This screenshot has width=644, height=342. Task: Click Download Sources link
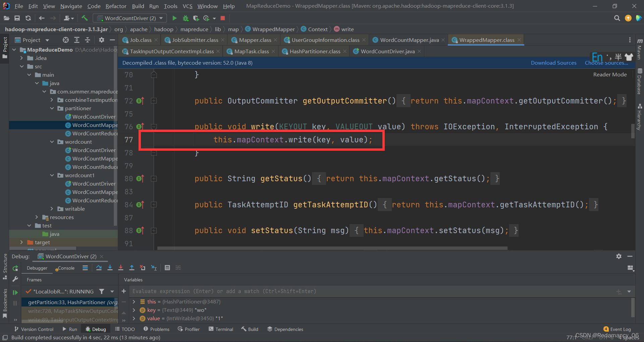coord(553,63)
